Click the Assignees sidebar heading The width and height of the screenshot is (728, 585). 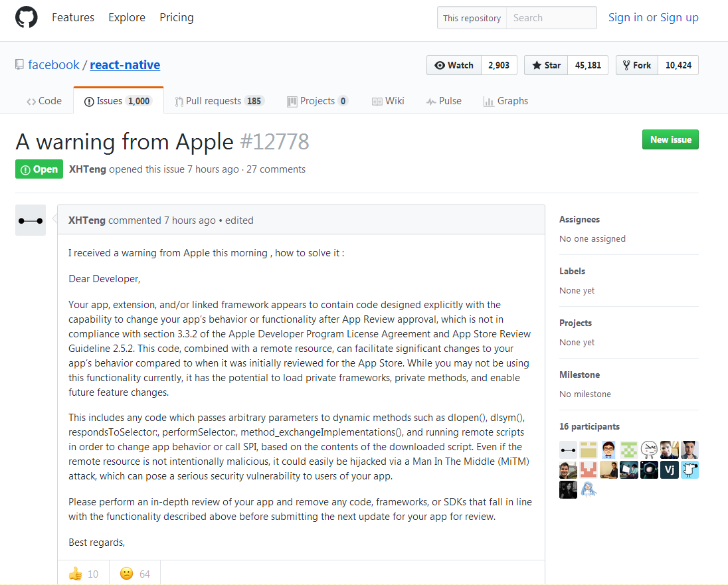pos(579,219)
